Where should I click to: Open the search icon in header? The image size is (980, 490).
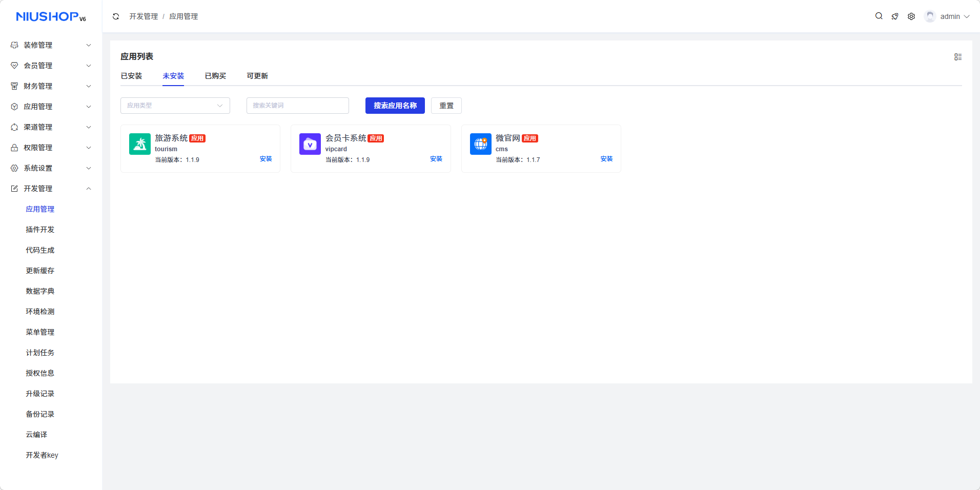pos(879,16)
